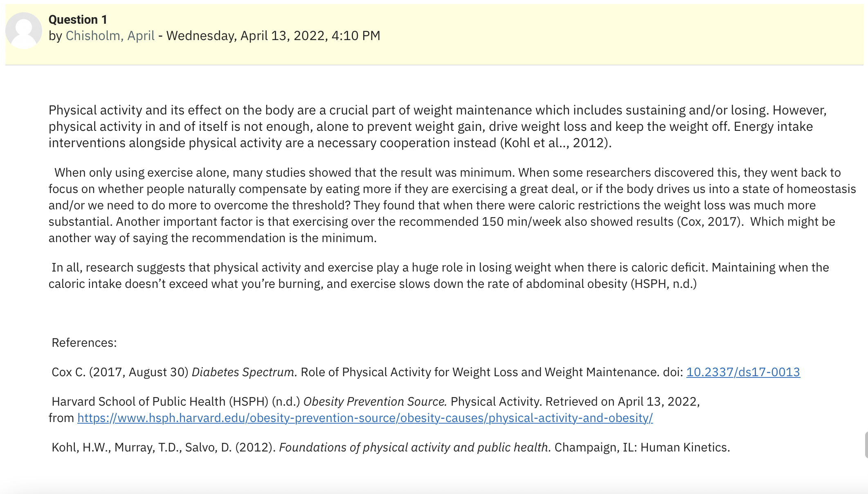Click the (HSPH, n.d.) in-text citation
This screenshot has height=494, width=868.
[x=663, y=284]
